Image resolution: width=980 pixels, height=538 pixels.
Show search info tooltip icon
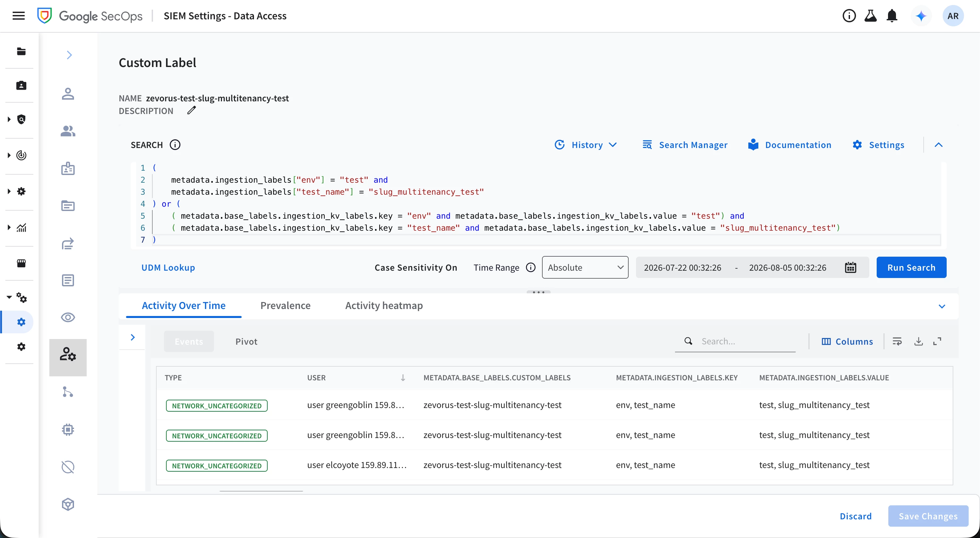click(175, 145)
